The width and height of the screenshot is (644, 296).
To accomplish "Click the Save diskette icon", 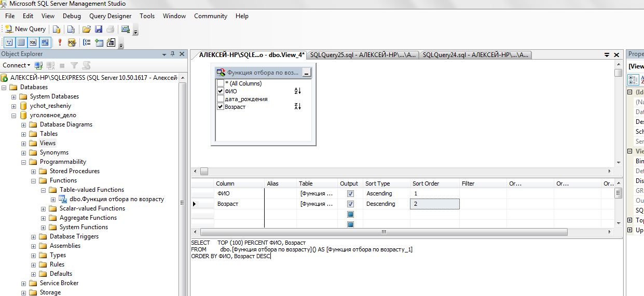I will [x=98, y=29].
